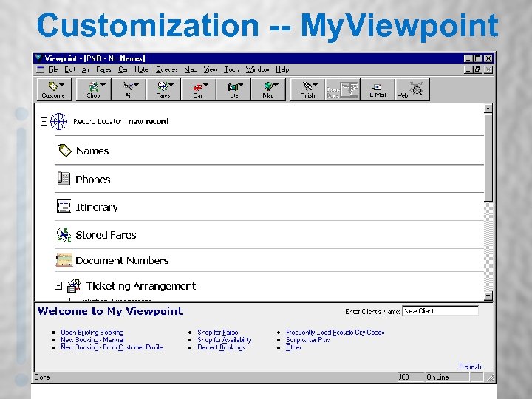Select the Document Numbers row text
Viewport: 532px width, 399px height.
pyautogui.click(x=122, y=260)
